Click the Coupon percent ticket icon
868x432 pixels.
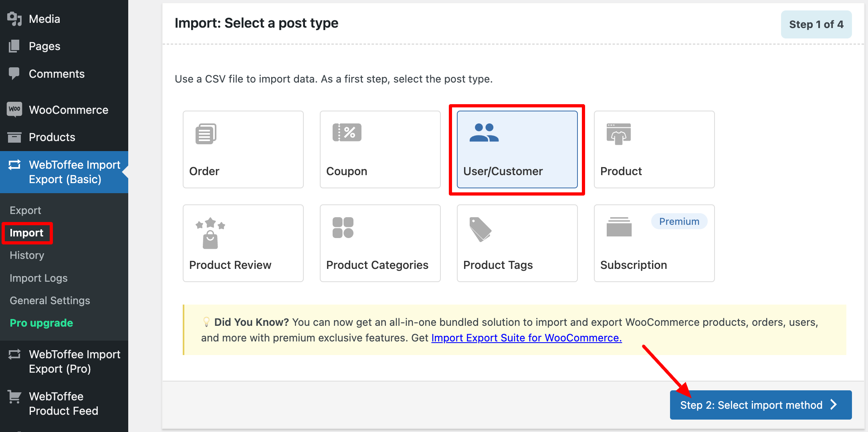(347, 132)
